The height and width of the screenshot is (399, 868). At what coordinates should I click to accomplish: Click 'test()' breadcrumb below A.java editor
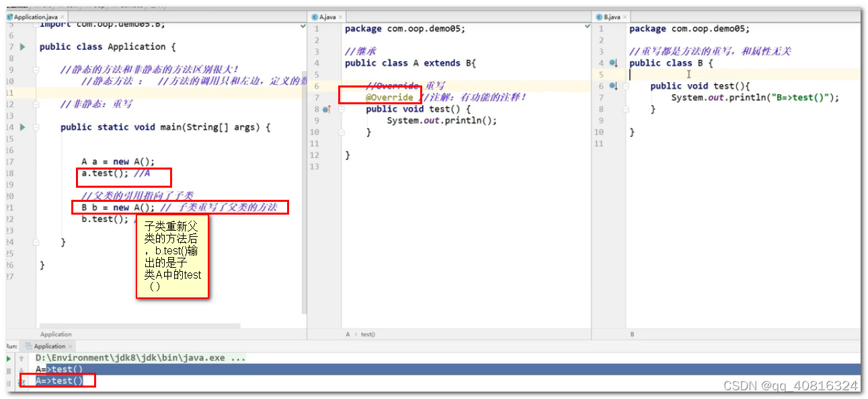368,334
